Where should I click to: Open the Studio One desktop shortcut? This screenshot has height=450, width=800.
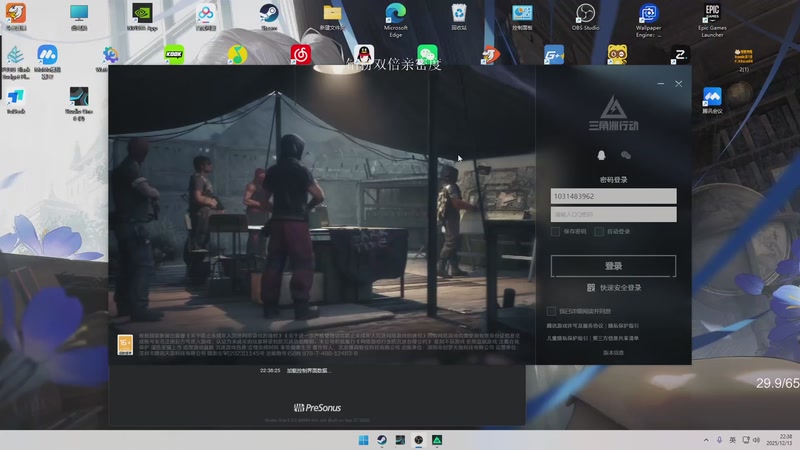[79, 103]
